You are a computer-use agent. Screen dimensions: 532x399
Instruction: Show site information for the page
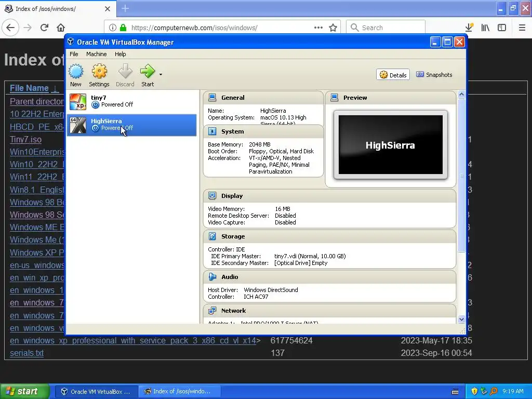[x=113, y=28]
